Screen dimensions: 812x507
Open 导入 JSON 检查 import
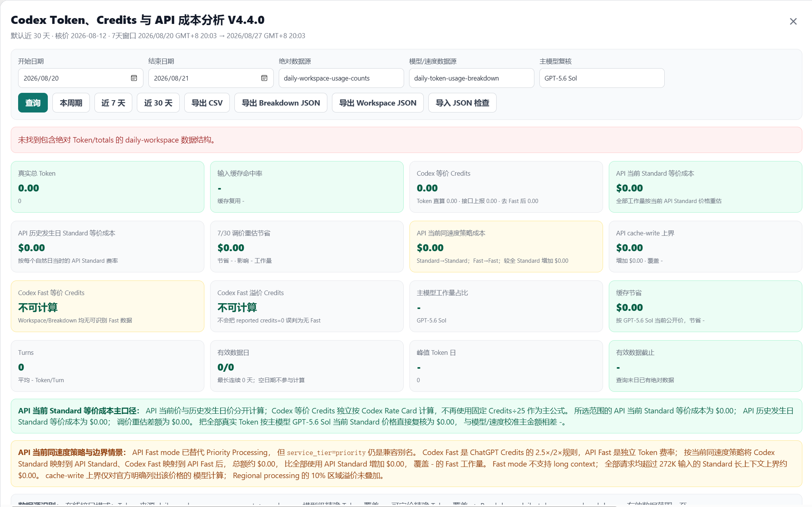(x=462, y=102)
